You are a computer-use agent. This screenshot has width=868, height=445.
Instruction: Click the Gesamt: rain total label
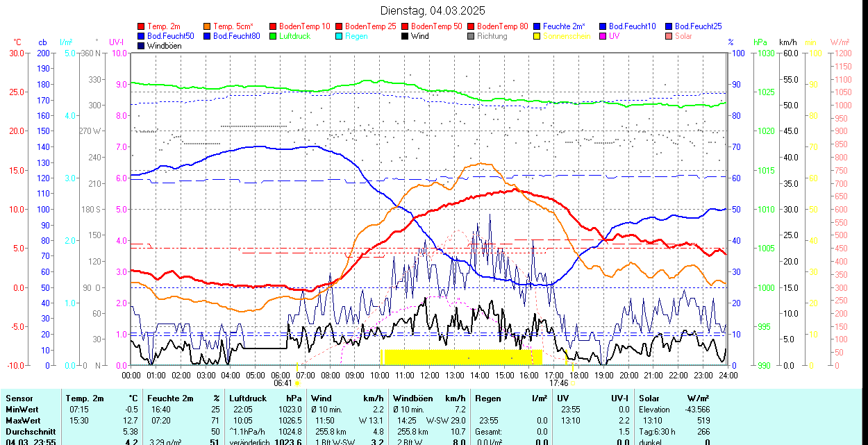[490, 431]
